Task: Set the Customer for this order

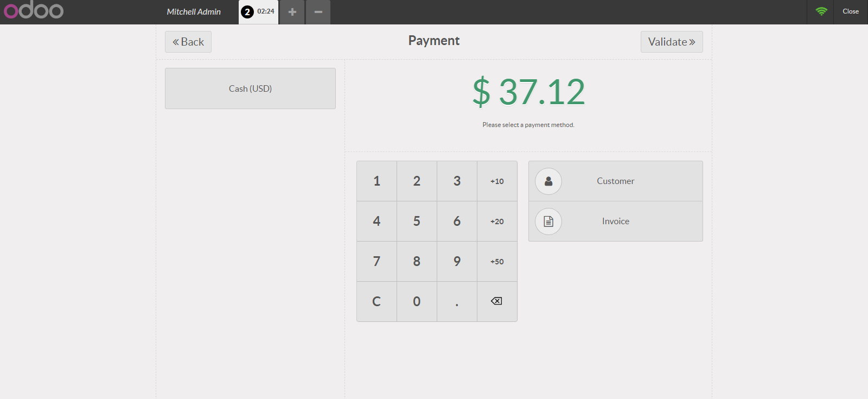Action: [616, 181]
